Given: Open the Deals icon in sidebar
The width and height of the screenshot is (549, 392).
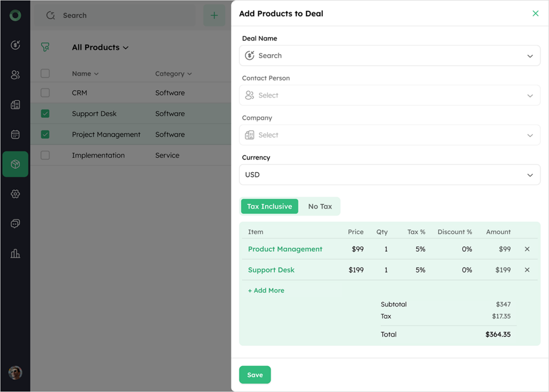Looking at the screenshot, I should click(x=15, y=45).
